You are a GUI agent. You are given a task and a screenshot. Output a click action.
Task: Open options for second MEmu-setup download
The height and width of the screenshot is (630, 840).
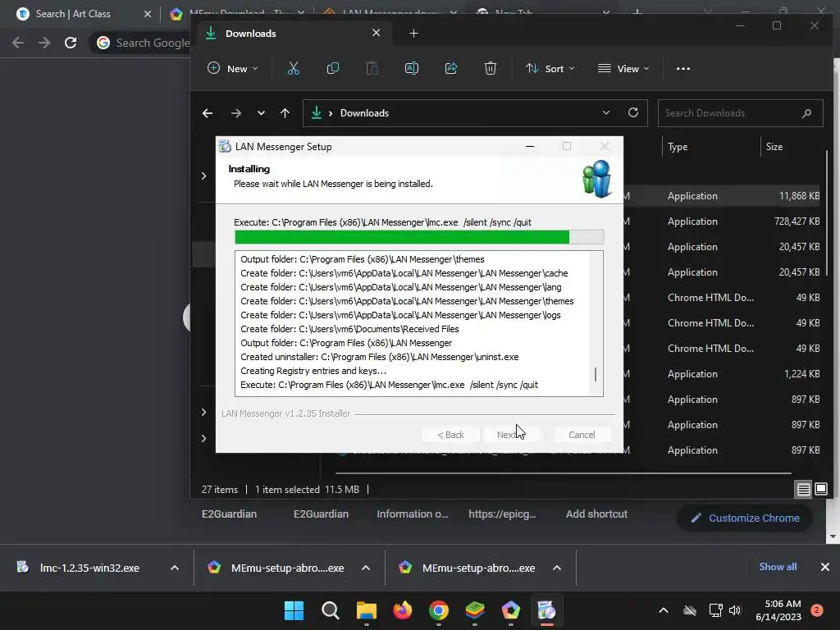pos(557,568)
